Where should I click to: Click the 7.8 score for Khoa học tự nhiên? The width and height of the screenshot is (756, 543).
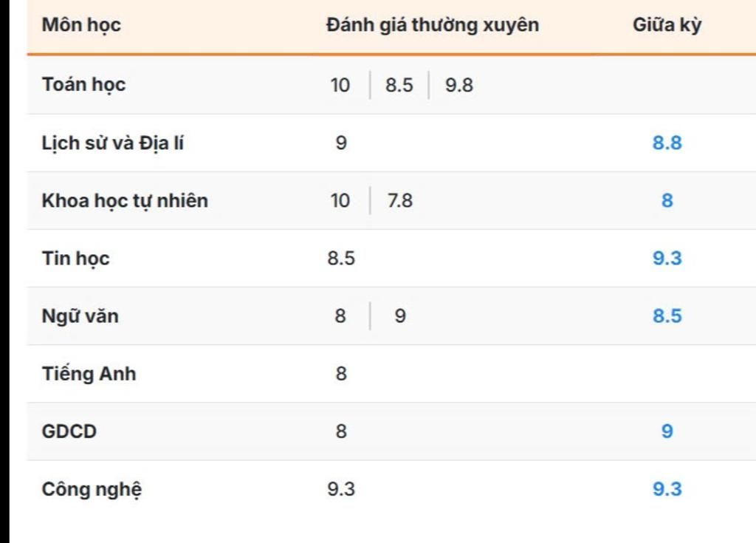point(400,200)
